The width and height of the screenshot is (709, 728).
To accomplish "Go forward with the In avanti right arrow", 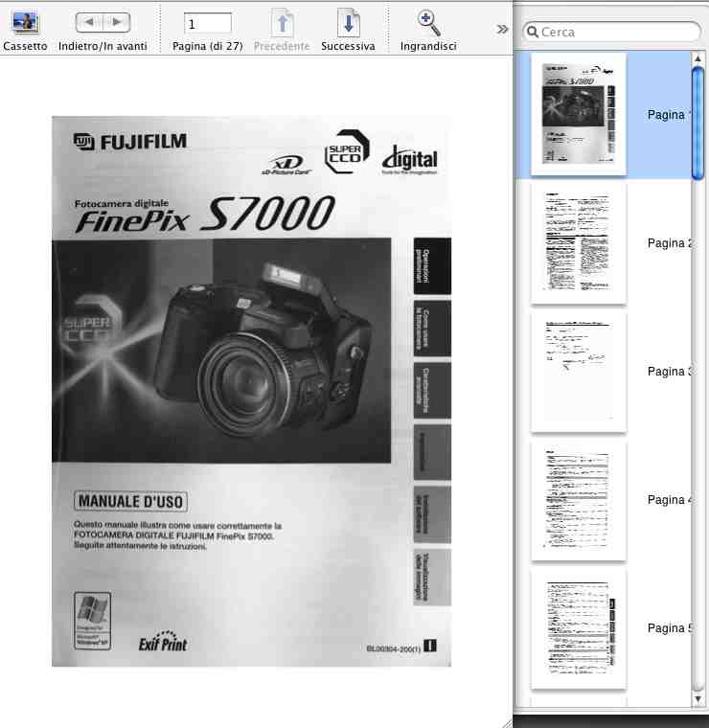I will (116, 22).
